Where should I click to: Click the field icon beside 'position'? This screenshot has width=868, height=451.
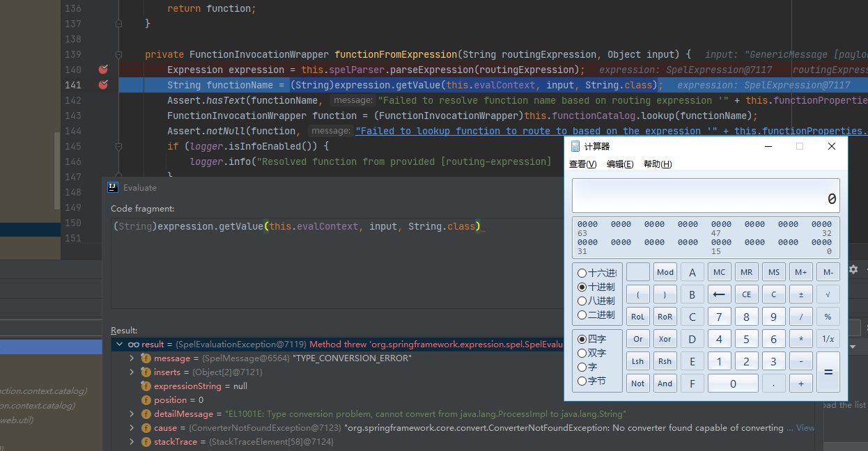pyautogui.click(x=146, y=400)
